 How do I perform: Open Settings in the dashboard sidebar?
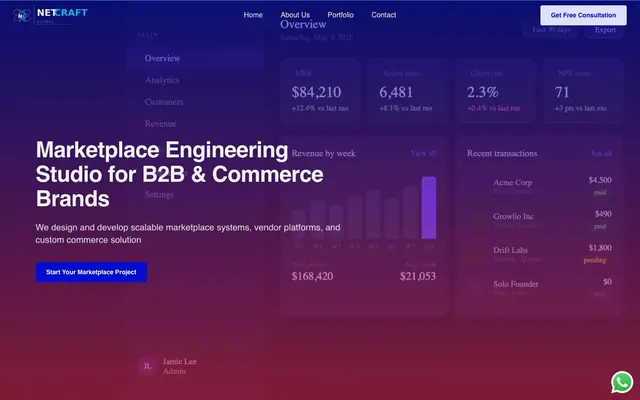click(x=159, y=194)
